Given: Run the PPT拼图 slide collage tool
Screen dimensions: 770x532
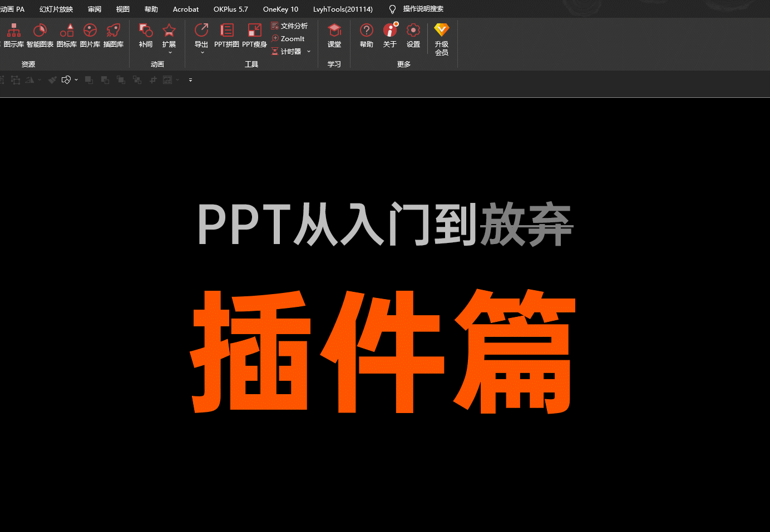Looking at the screenshot, I should pos(226,34).
